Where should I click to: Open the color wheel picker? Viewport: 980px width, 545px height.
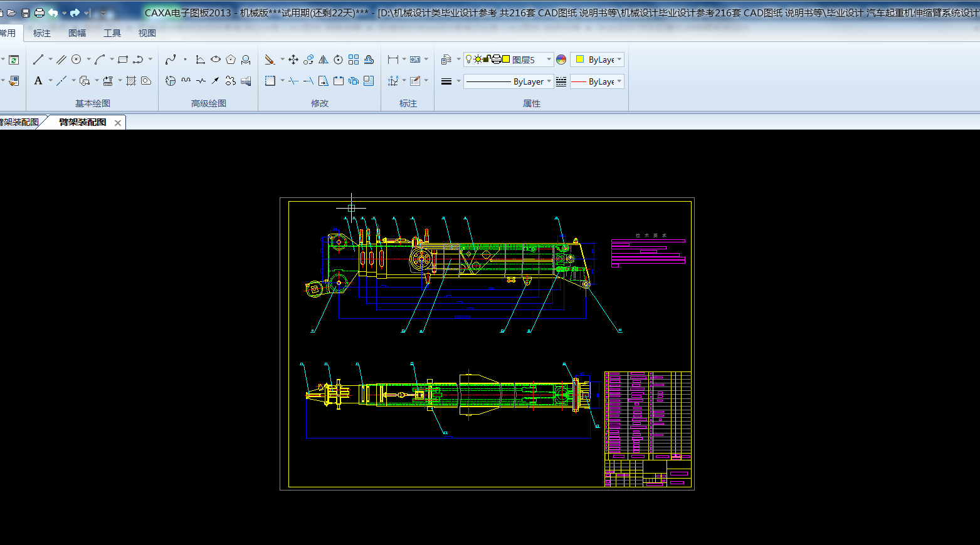[x=561, y=60]
